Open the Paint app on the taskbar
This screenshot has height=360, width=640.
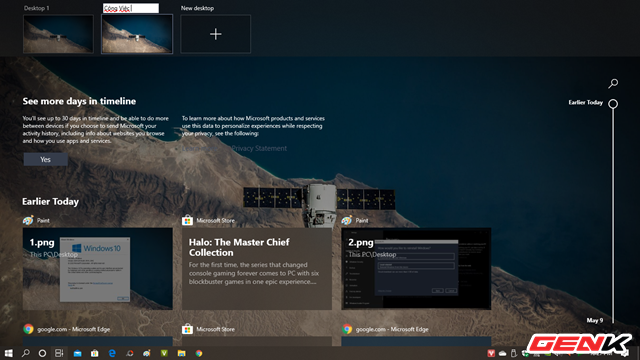(x=147, y=353)
